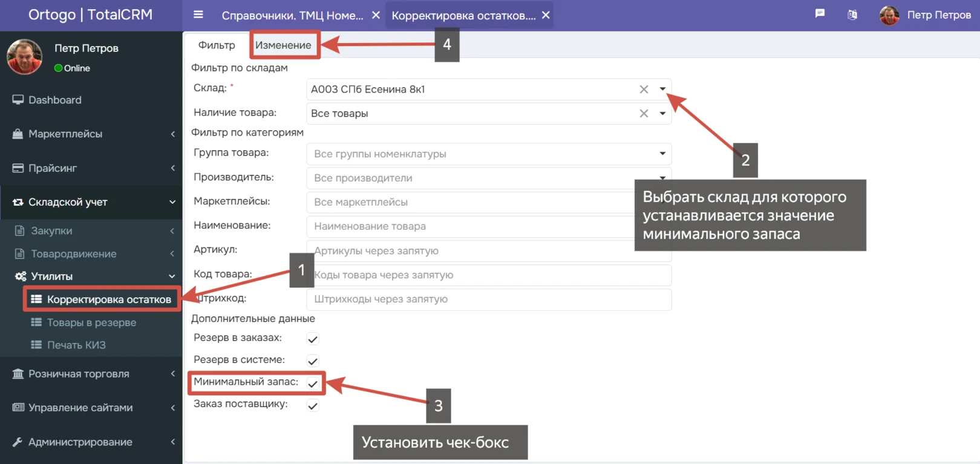The height and width of the screenshot is (464, 980).
Task: Select the Корректировка остатков.... top tab
Action: pyautogui.click(x=463, y=15)
